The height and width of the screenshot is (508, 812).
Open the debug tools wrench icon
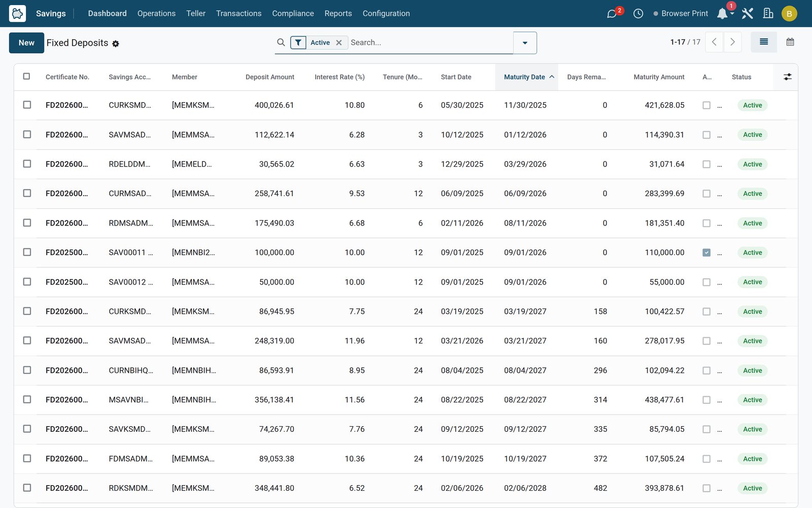tap(747, 14)
